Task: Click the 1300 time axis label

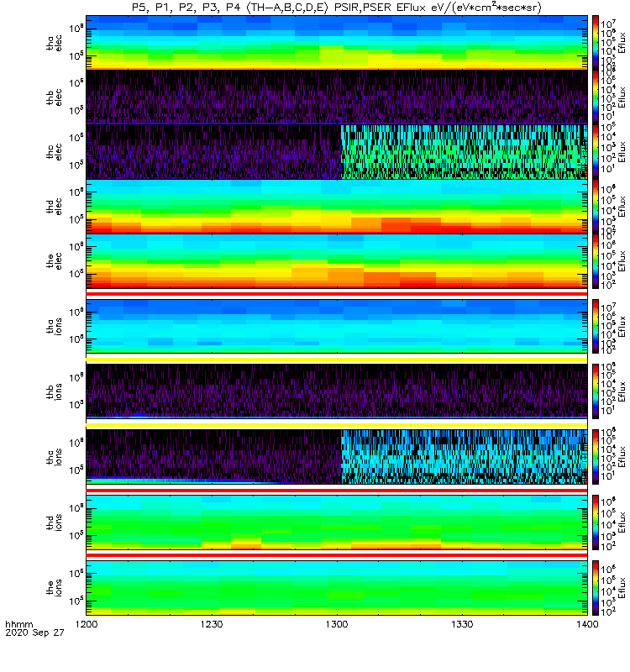Action: coord(337,624)
